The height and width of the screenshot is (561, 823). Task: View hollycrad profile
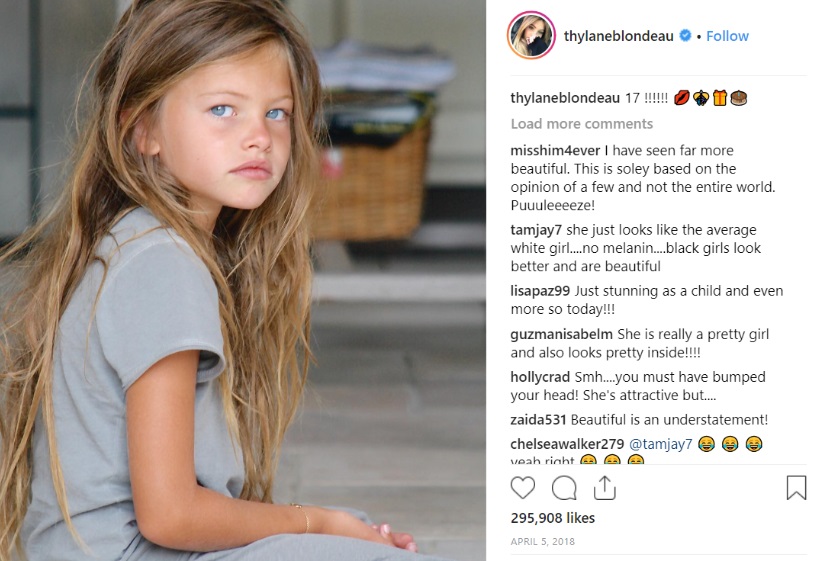(x=540, y=377)
